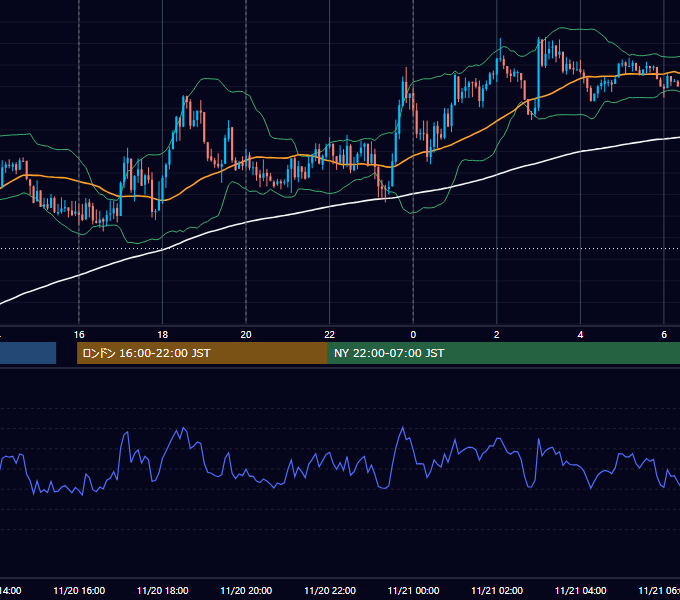680x600 pixels.
Task: Click the '2' hour axis label
Action: pos(497,335)
